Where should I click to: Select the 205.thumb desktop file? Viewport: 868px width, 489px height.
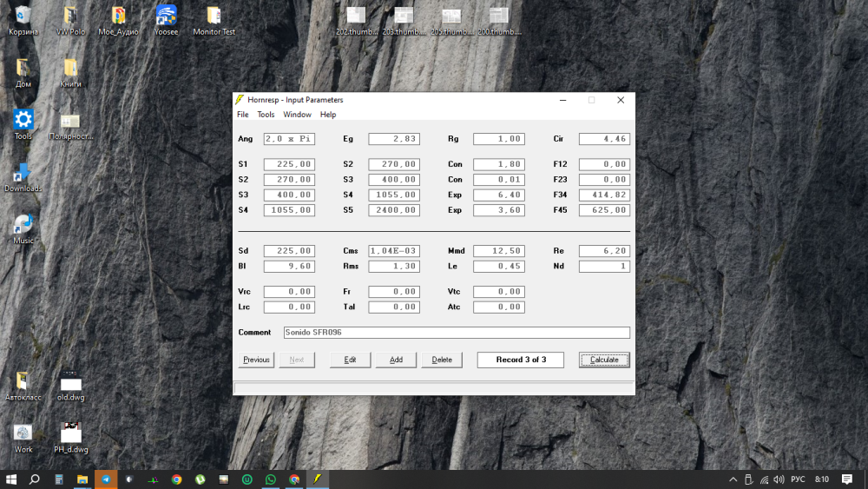click(451, 21)
